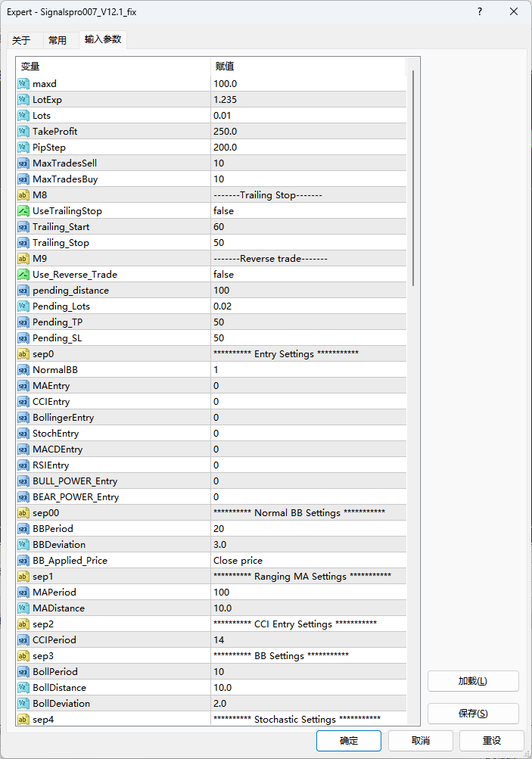Click the double icon beside BollDeviation
This screenshot has width=532, height=759.
tap(23, 704)
